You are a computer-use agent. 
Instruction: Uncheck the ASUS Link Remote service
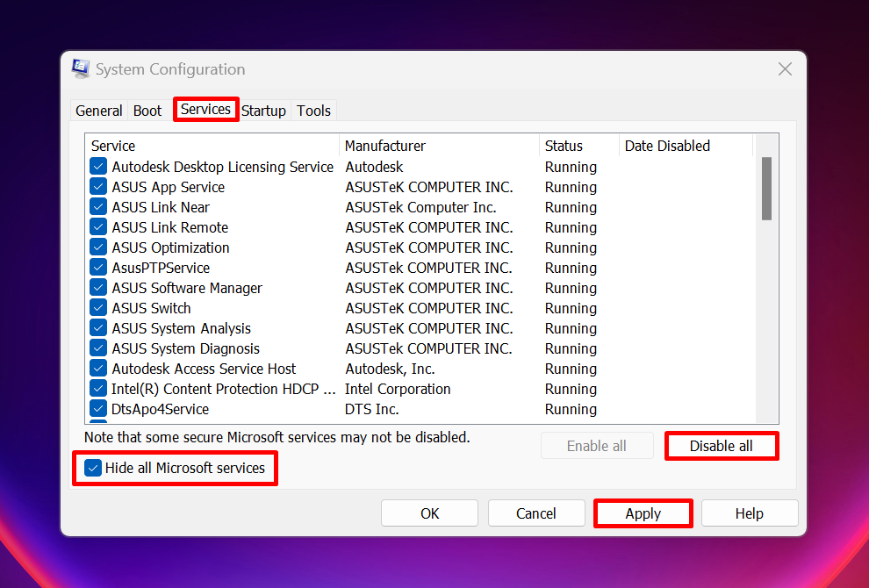[x=97, y=226]
